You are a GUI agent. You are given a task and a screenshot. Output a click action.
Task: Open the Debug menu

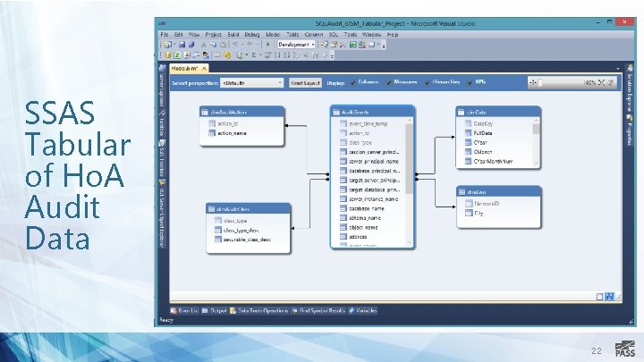[x=252, y=35]
